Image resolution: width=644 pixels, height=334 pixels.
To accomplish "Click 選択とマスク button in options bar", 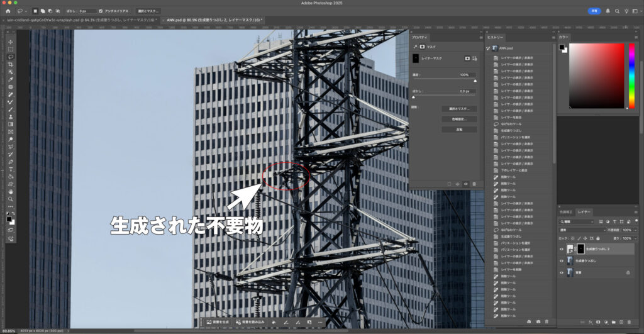I will point(148,11).
